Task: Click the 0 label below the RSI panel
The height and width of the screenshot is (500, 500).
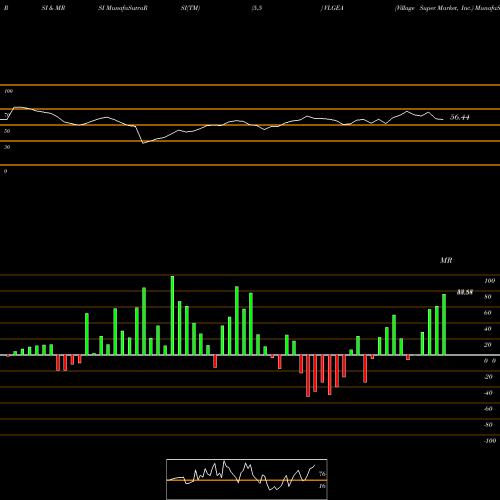Action: pos(5,171)
